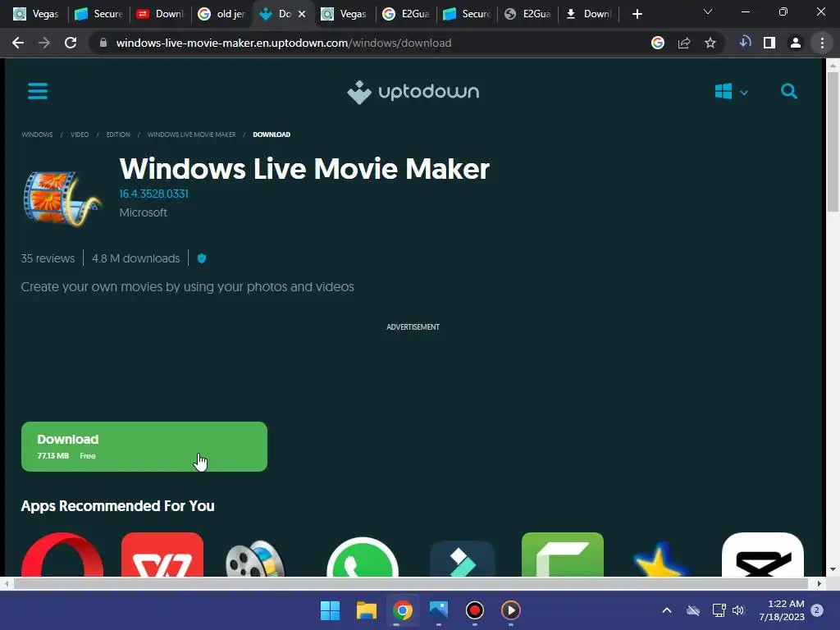Open the notification badge showing 2
840x630 pixels.
817,609
